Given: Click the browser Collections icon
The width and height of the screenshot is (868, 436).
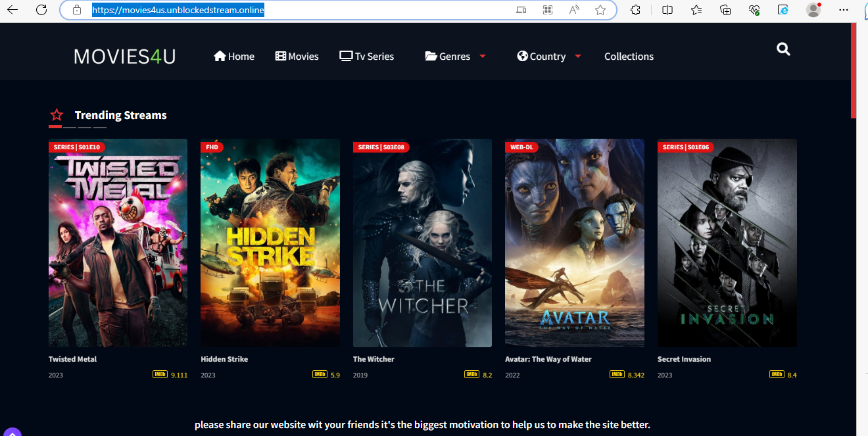Looking at the screenshot, I should coord(725,10).
